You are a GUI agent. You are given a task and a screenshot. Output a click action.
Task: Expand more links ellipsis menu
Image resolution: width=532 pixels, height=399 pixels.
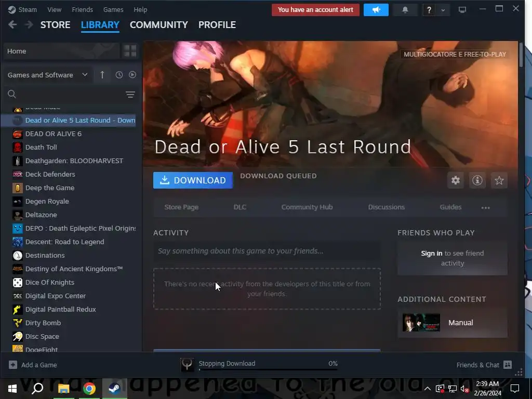point(486,208)
